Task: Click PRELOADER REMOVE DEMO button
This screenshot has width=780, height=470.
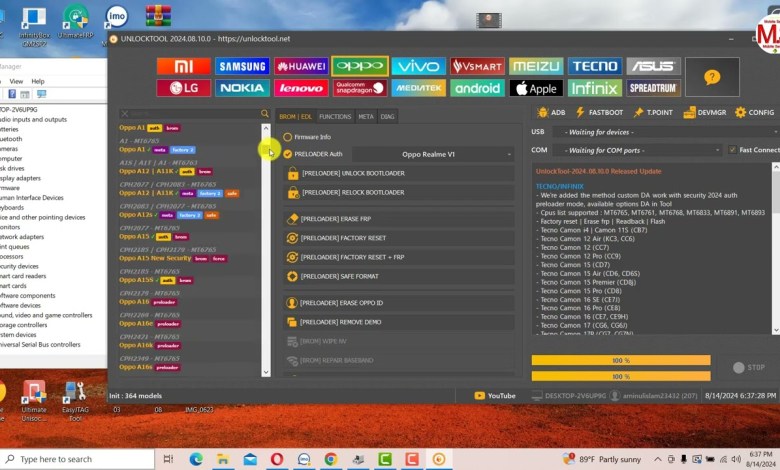Action: pyautogui.click(x=399, y=322)
